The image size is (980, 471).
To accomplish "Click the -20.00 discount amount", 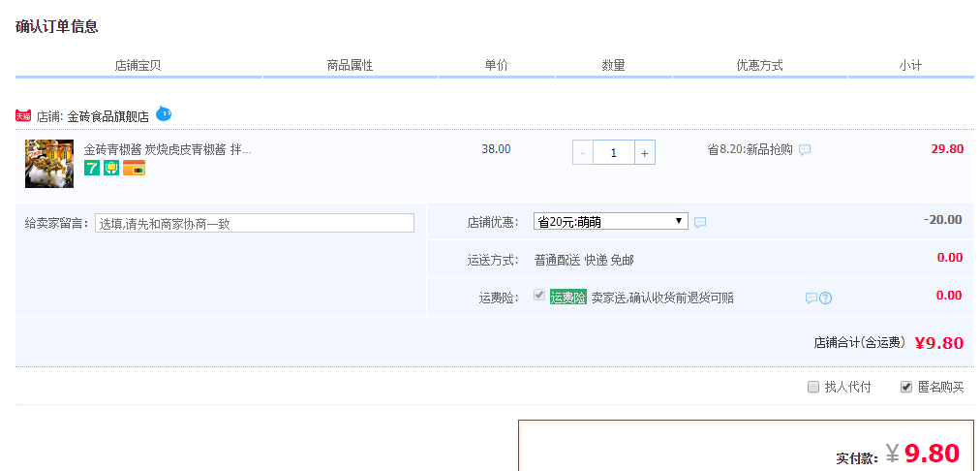I will [x=943, y=220].
